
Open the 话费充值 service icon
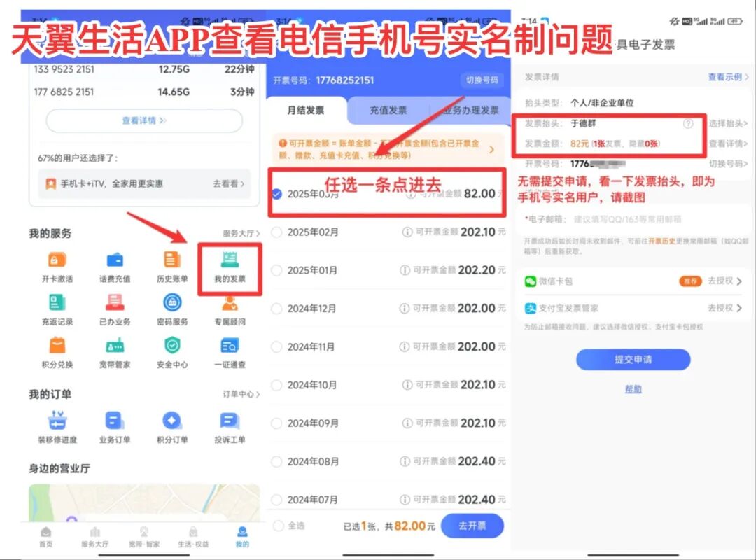tap(115, 266)
